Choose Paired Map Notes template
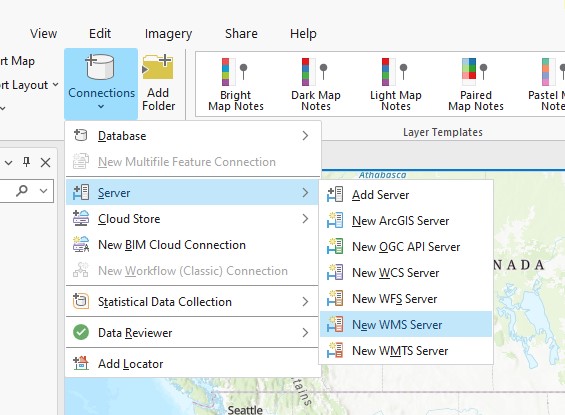 (x=476, y=84)
